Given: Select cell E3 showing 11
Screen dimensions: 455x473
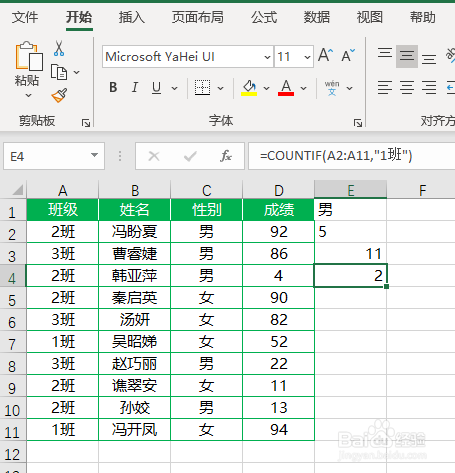Looking at the screenshot, I should [x=351, y=254].
